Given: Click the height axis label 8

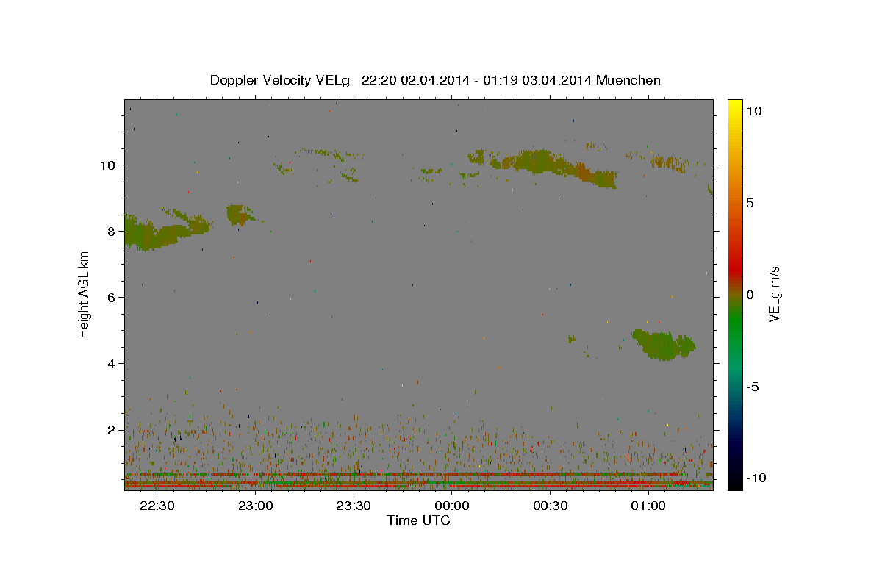Looking at the screenshot, I should pos(112,231).
